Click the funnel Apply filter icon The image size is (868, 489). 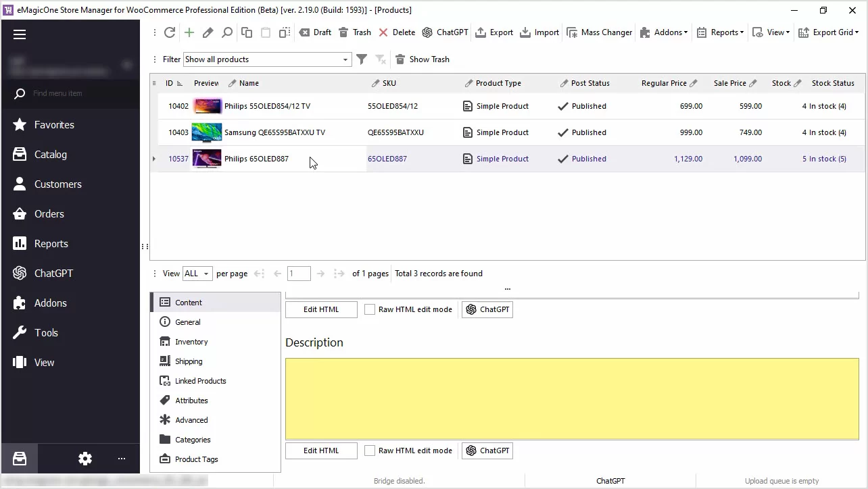pyautogui.click(x=362, y=59)
